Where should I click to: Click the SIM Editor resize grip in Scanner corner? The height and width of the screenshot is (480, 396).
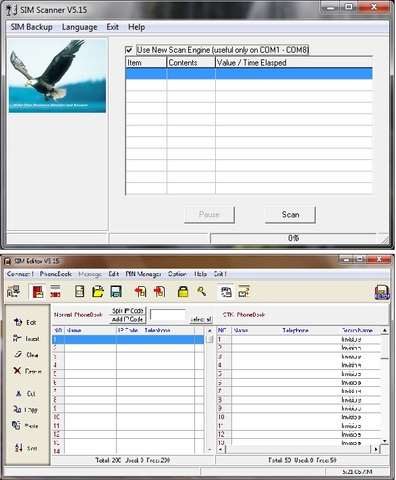coord(385,239)
